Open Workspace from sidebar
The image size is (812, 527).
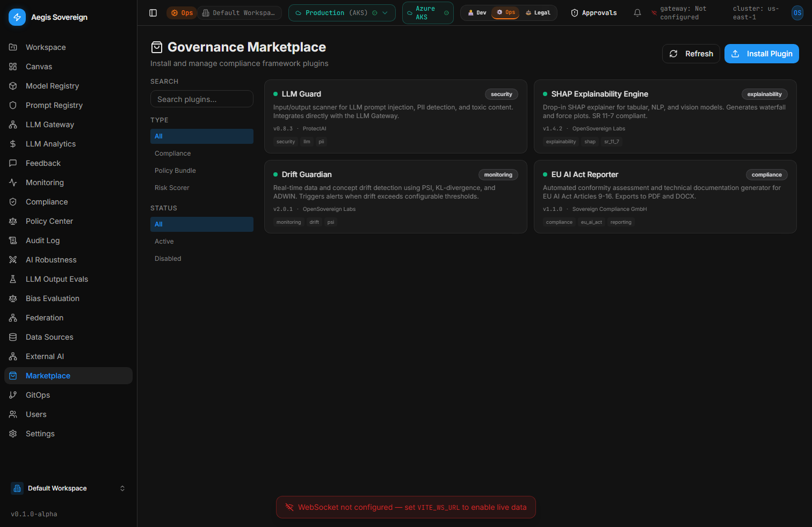(68, 47)
